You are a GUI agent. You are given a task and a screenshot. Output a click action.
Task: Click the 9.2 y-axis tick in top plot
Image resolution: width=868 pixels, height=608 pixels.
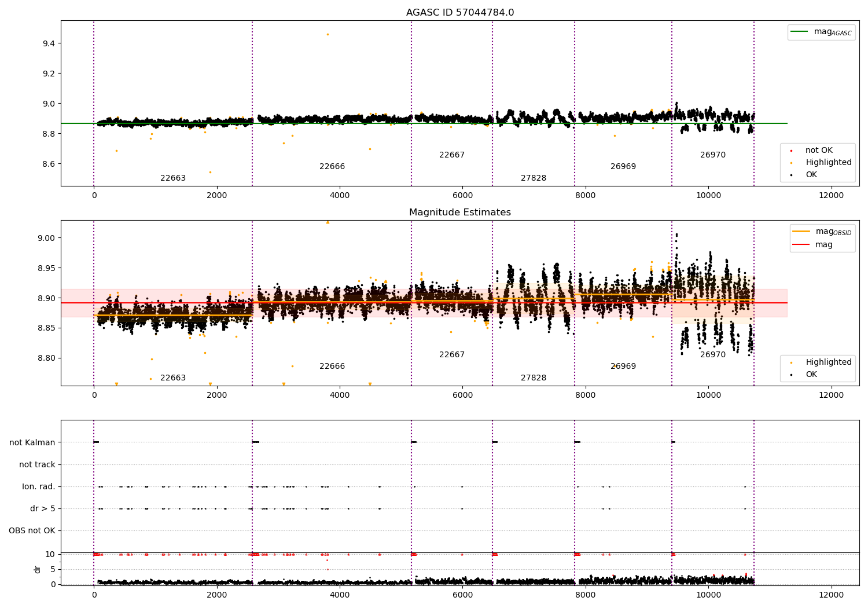pyautogui.click(x=47, y=74)
